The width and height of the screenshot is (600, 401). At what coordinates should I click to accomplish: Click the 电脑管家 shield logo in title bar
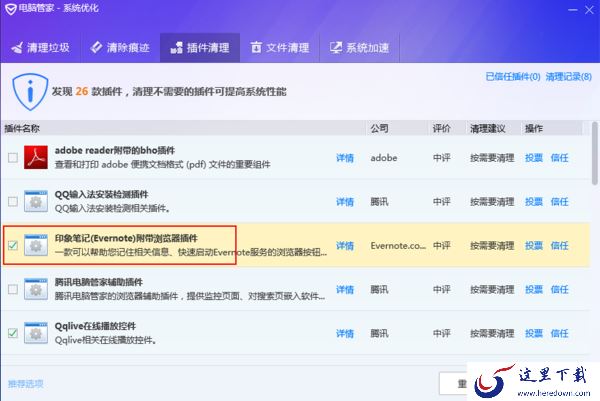(10, 9)
